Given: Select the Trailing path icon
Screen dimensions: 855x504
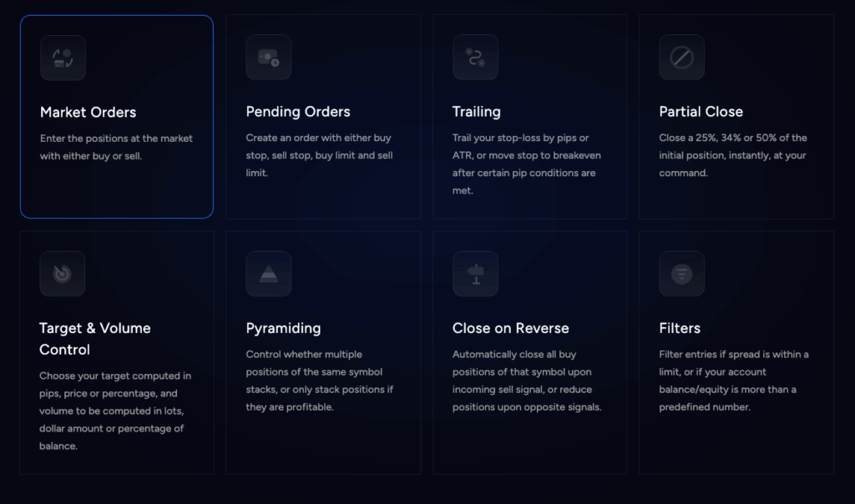Looking at the screenshot, I should point(475,58).
